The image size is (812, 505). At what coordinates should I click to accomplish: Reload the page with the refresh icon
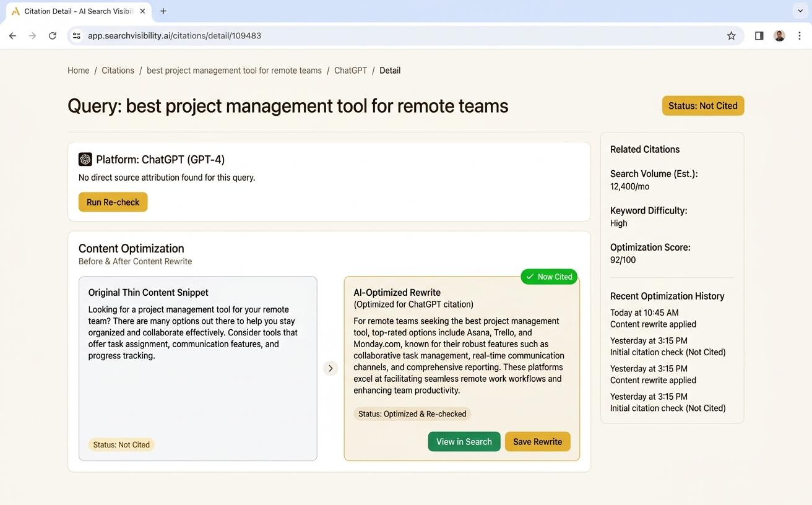point(53,36)
